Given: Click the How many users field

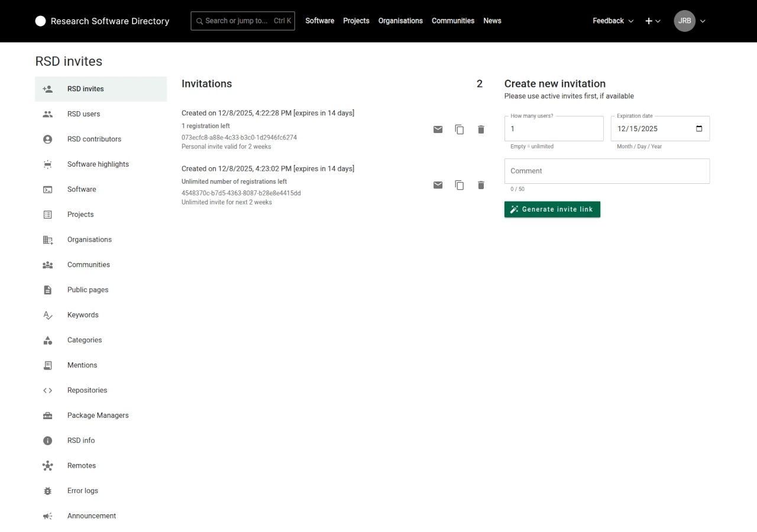Looking at the screenshot, I should (554, 129).
